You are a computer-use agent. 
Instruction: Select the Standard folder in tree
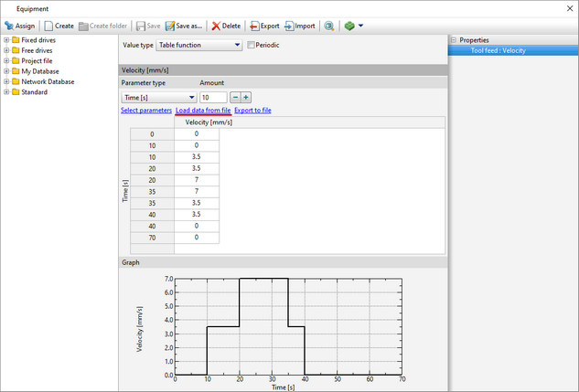pyautogui.click(x=35, y=91)
